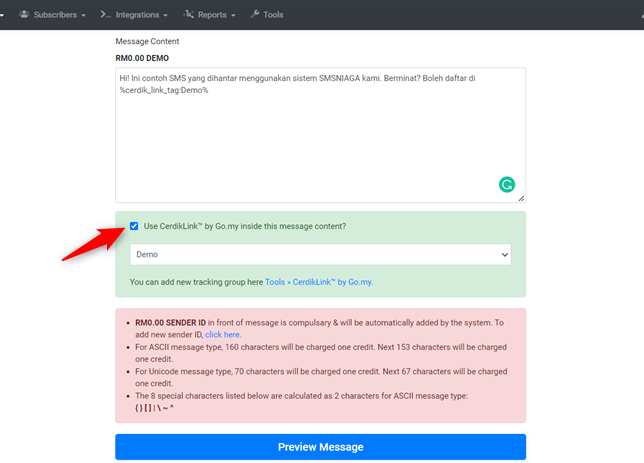
Task: Expand the Subscribers menu caret
Action: [84, 16]
